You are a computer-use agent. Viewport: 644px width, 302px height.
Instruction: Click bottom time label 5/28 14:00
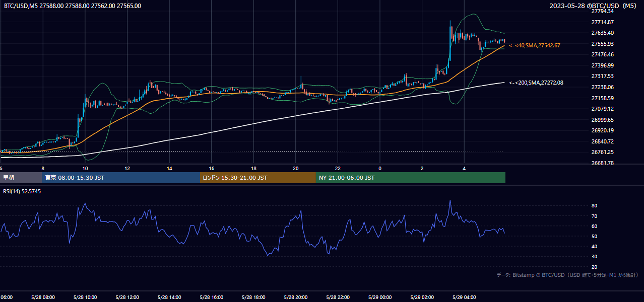click(169, 297)
